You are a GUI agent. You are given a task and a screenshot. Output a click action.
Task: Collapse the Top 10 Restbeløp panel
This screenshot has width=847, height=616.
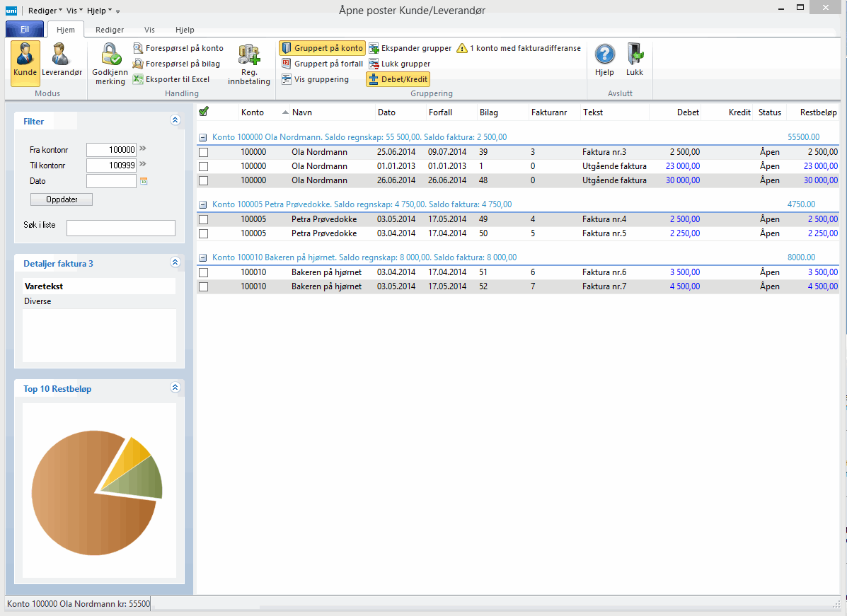[x=175, y=388]
